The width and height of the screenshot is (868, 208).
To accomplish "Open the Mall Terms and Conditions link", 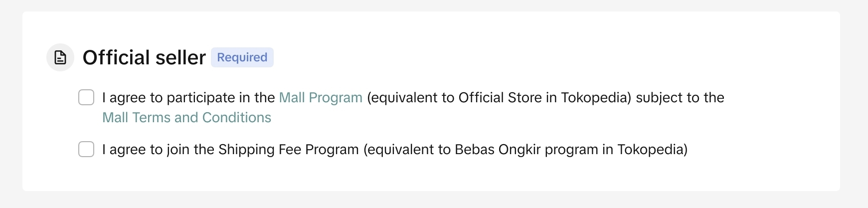I will [x=186, y=117].
